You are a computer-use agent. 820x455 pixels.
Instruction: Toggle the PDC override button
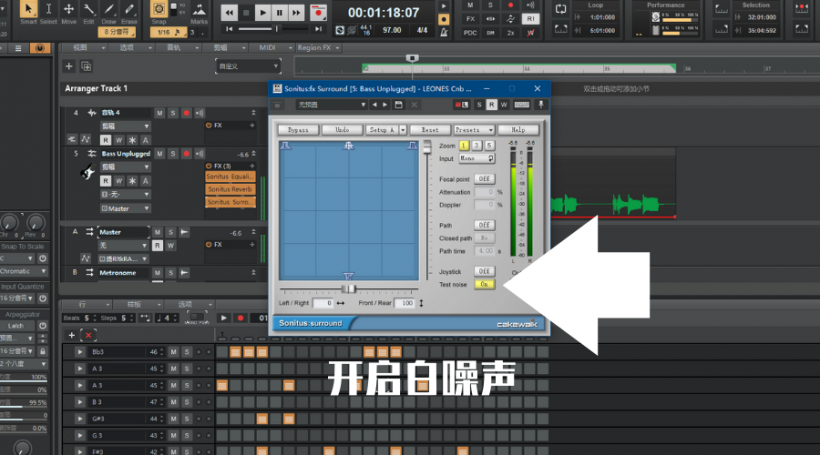tap(470, 32)
